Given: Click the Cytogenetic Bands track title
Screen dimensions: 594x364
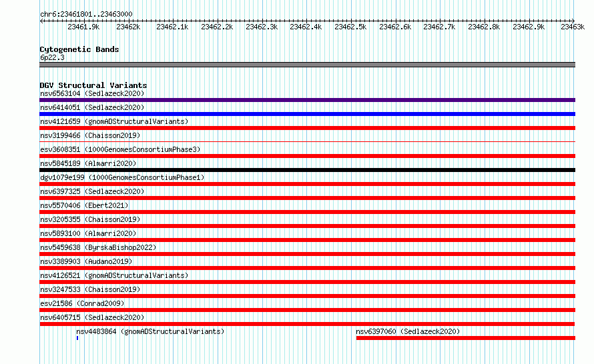Looking at the screenshot, I should 79,49.
